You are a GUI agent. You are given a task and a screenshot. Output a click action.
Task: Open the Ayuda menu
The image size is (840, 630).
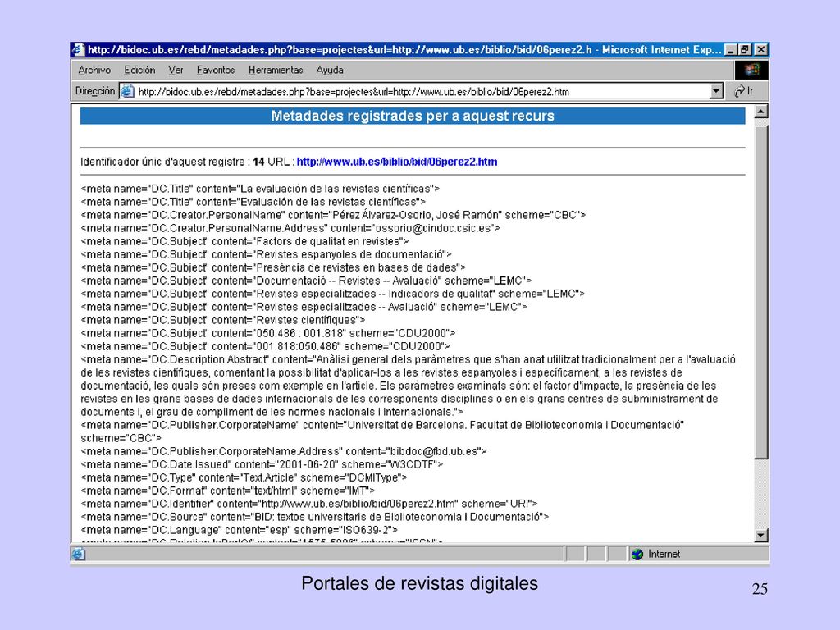click(x=330, y=71)
